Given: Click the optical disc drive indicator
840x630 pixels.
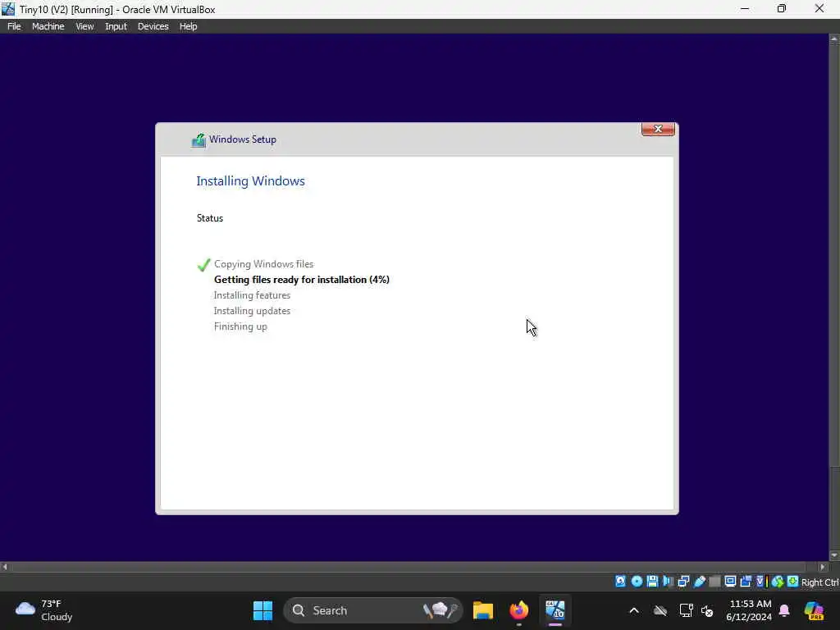Looking at the screenshot, I should pos(637,582).
